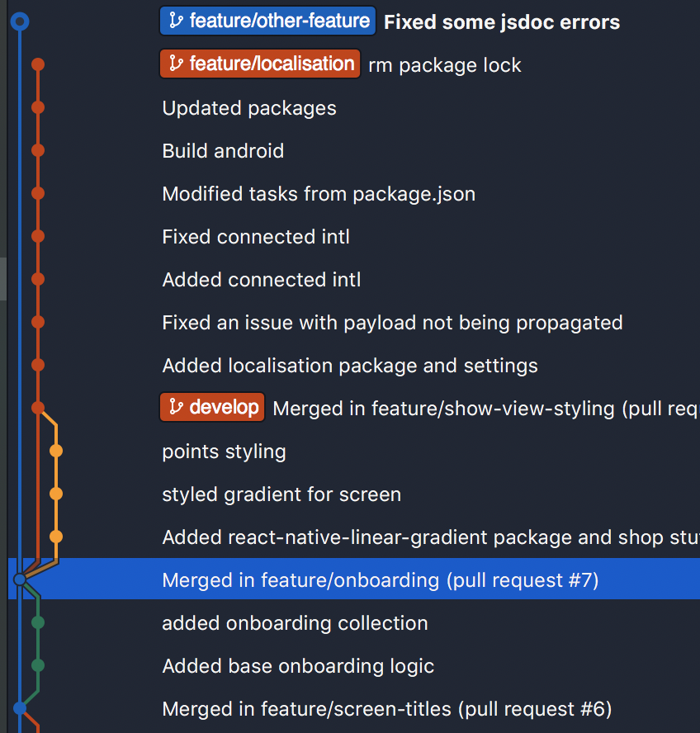Select the Build android commit
The height and width of the screenshot is (733, 700).
pyautogui.click(x=223, y=151)
